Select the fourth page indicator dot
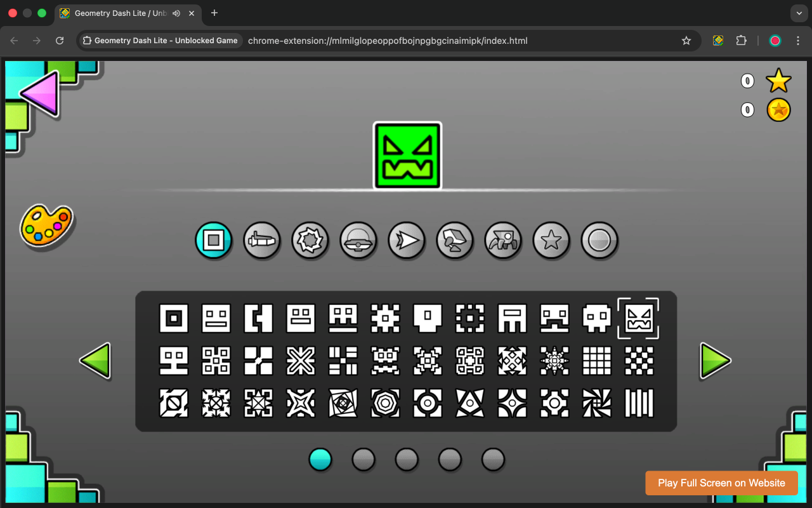 450,459
